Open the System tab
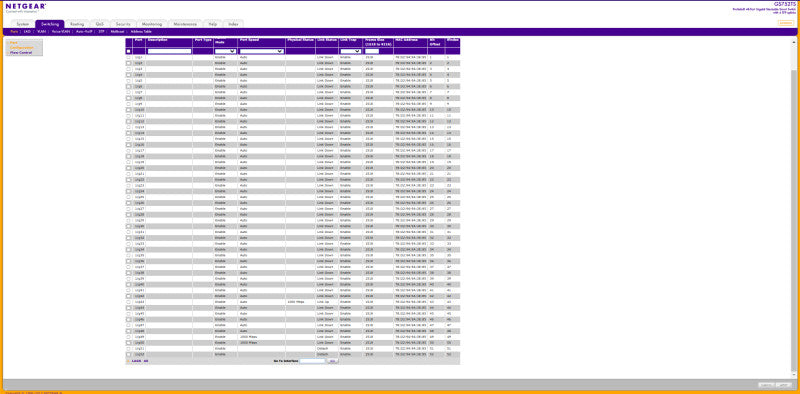The width and height of the screenshot is (800, 394). tap(22, 24)
